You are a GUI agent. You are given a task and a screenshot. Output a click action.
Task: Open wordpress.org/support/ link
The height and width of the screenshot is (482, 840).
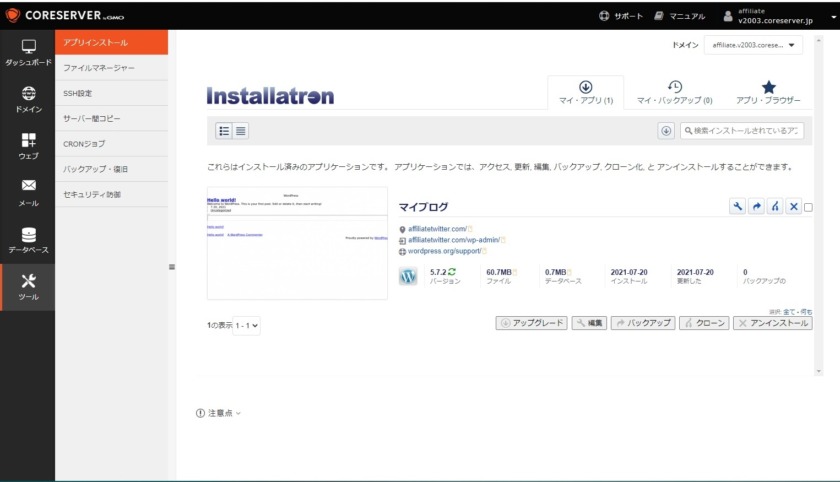pyautogui.click(x=444, y=251)
